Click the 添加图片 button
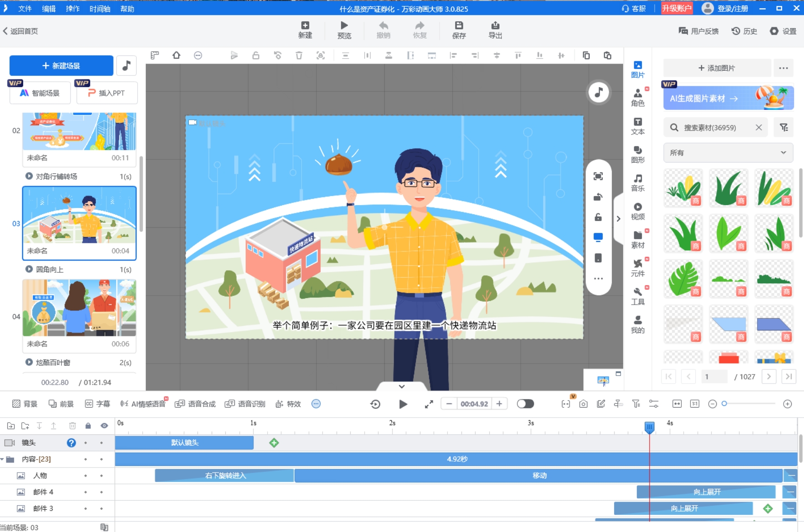This screenshot has width=804, height=532. pyautogui.click(x=717, y=68)
